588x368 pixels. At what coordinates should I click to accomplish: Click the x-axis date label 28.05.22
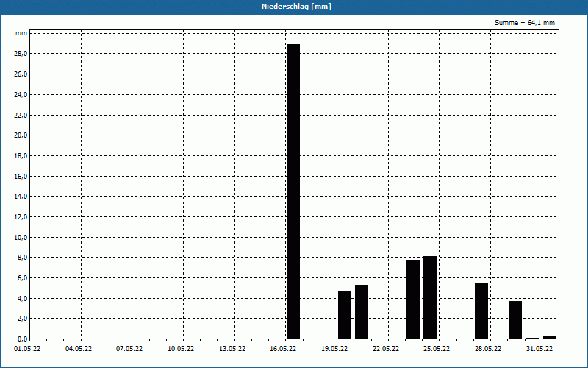488,349
